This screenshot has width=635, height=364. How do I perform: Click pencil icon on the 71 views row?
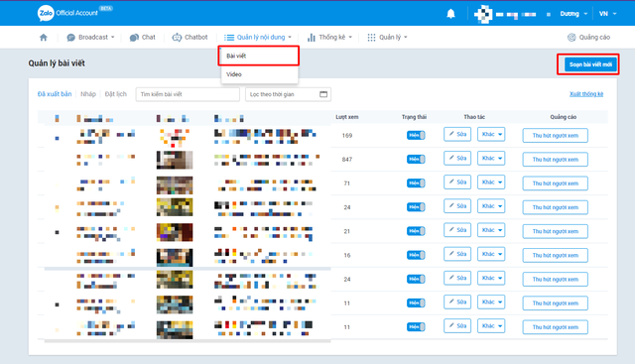pyautogui.click(x=451, y=182)
